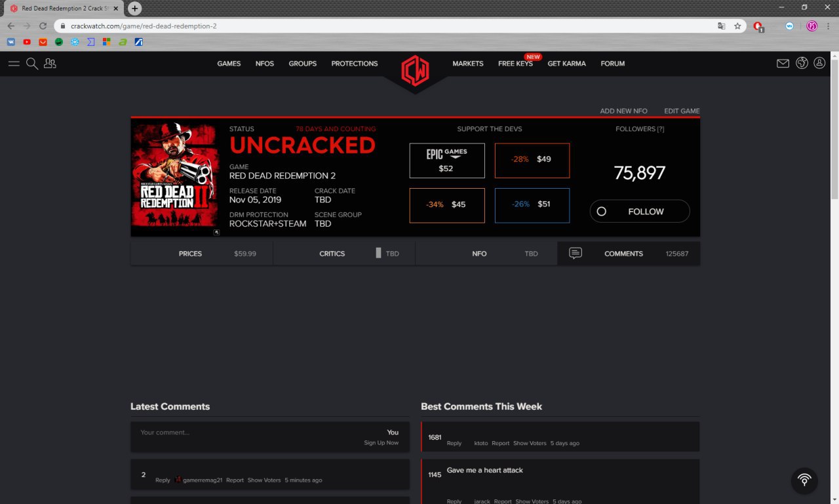Viewport: 839px width, 504px height.
Task: Open the blue slash-logo bookmark
Action: (x=138, y=42)
